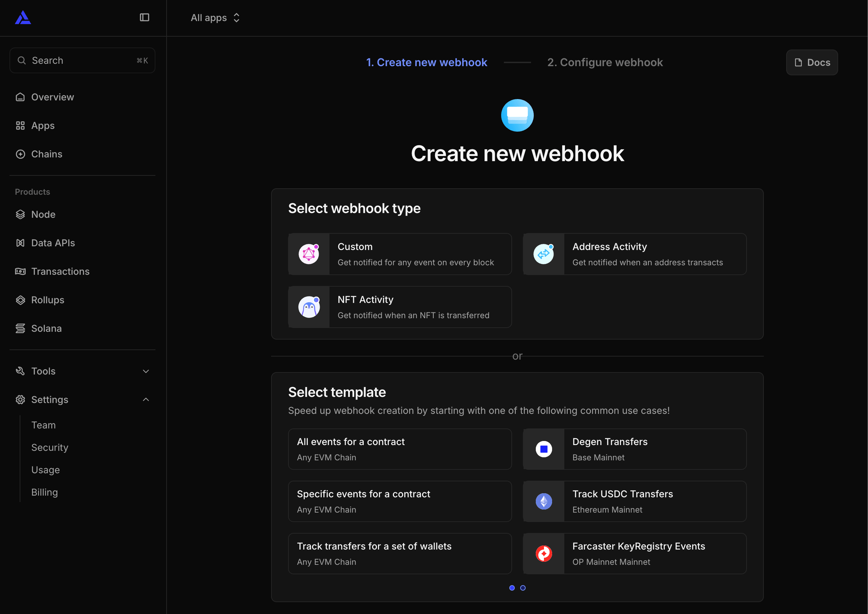The image size is (868, 614).
Task: Open Usage settings
Action: point(46,470)
